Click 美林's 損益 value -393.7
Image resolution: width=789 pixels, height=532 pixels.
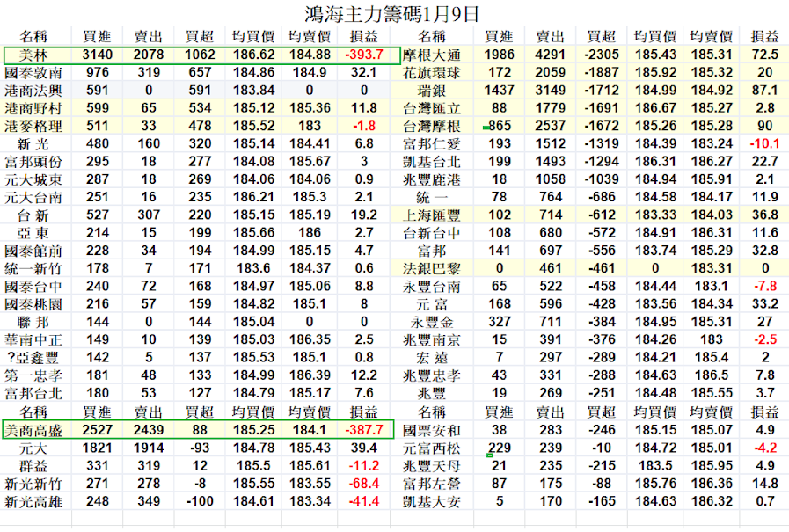coord(364,55)
